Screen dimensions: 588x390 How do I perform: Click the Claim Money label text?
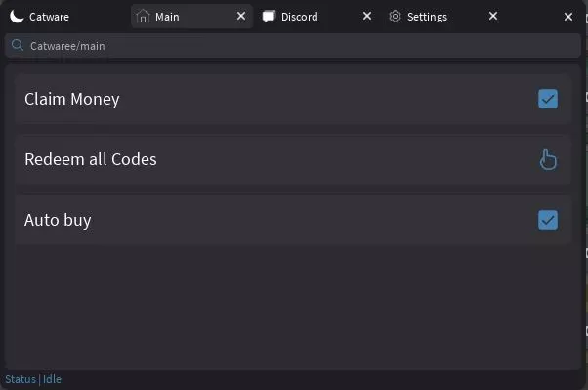(72, 99)
